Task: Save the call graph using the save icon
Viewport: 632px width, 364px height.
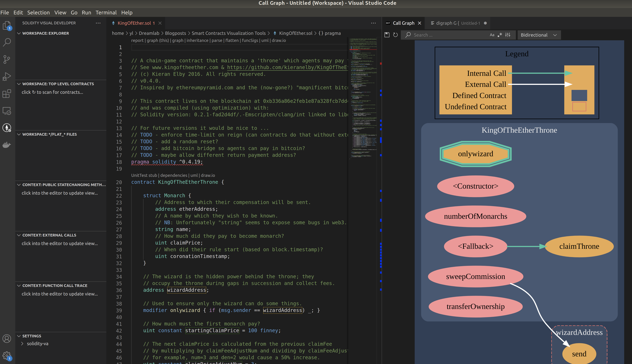Action: point(387,35)
